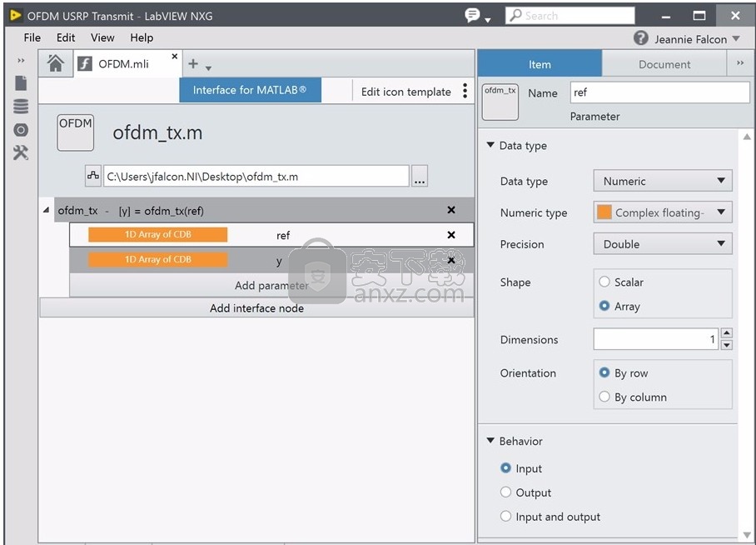The height and width of the screenshot is (545, 756).
Task: Select the ofdm_tx function header row
Action: click(x=264, y=210)
